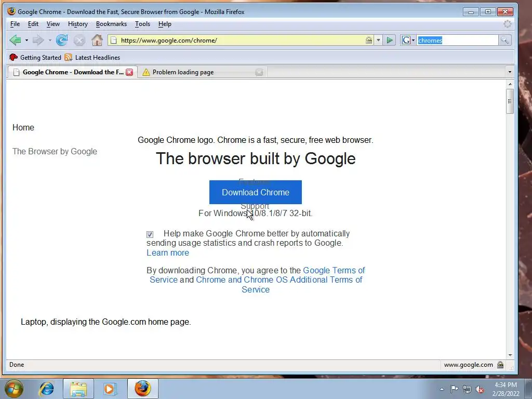Click the Done status text
Image resolution: width=532 pixels, height=399 pixels.
click(17, 365)
